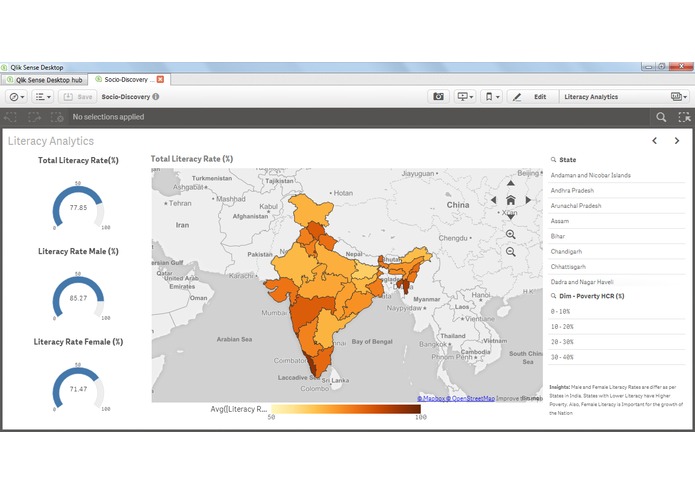Zoom out on the map
Image resolution: width=695 pixels, height=494 pixels.
pyautogui.click(x=511, y=252)
